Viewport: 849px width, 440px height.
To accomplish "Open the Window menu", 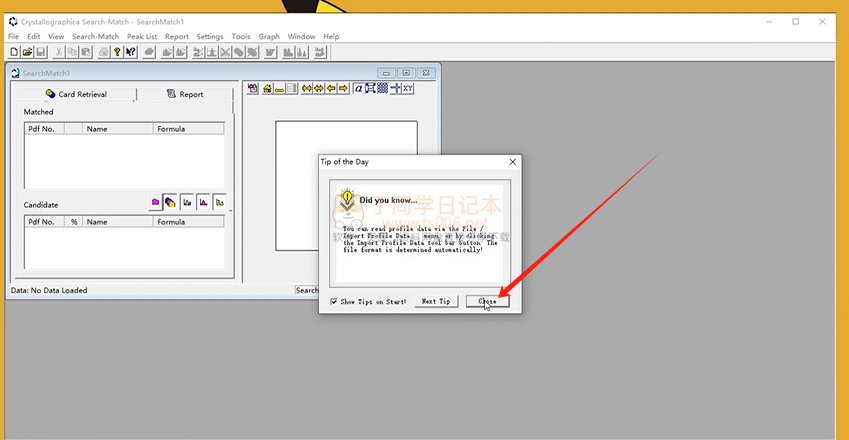I will coord(301,36).
